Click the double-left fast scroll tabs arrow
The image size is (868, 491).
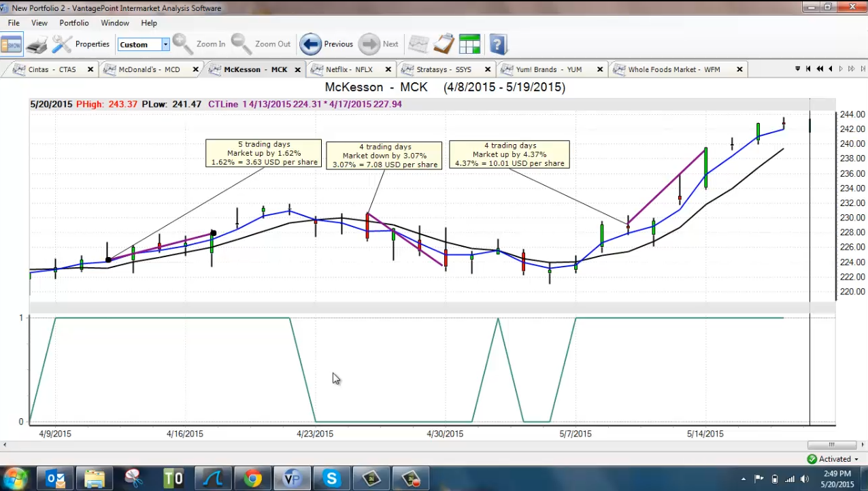coord(820,69)
